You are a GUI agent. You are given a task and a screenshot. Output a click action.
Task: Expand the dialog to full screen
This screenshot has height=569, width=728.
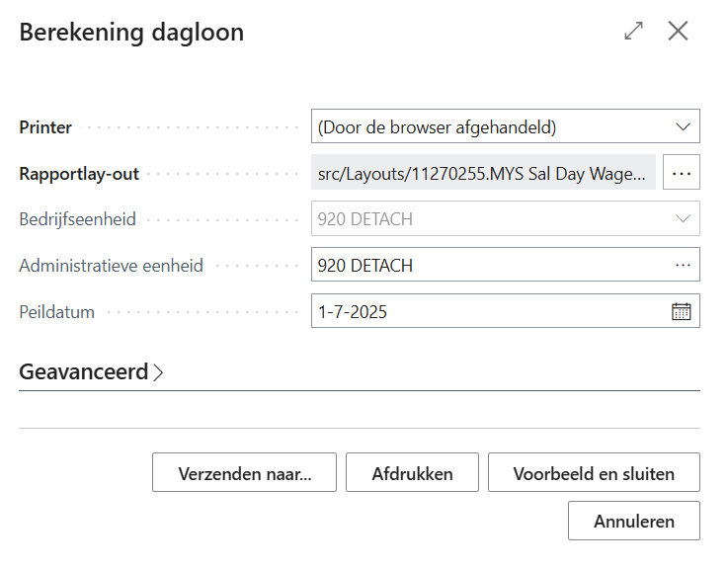click(x=634, y=32)
